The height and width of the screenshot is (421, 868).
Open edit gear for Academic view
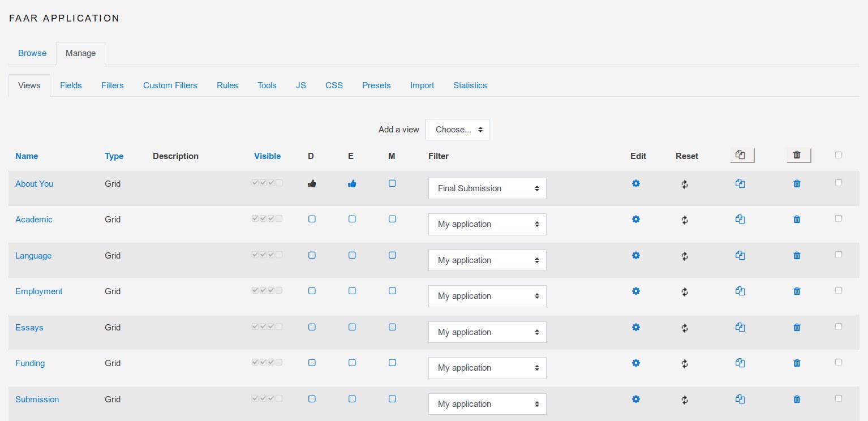click(x=636, y=219)
